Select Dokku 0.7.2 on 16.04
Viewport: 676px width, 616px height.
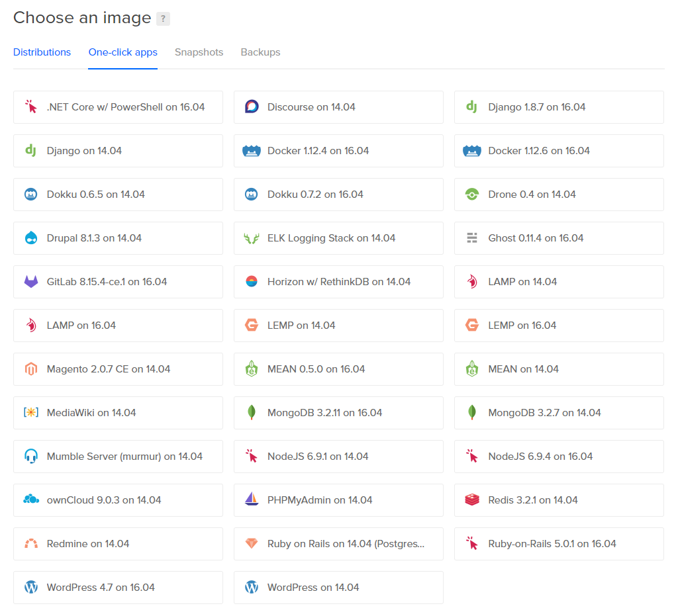pos(338,195)
